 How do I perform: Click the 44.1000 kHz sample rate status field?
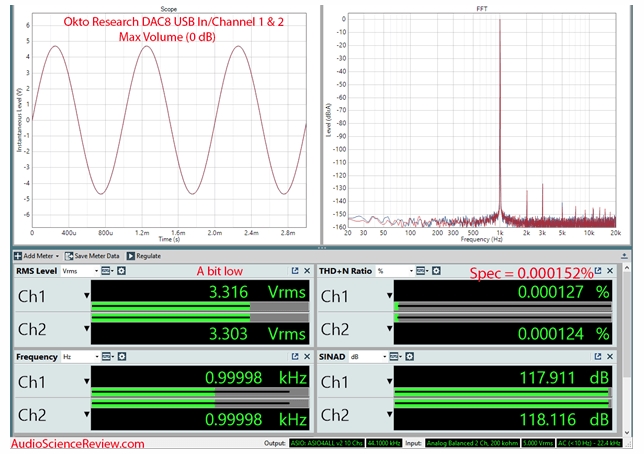384,443
